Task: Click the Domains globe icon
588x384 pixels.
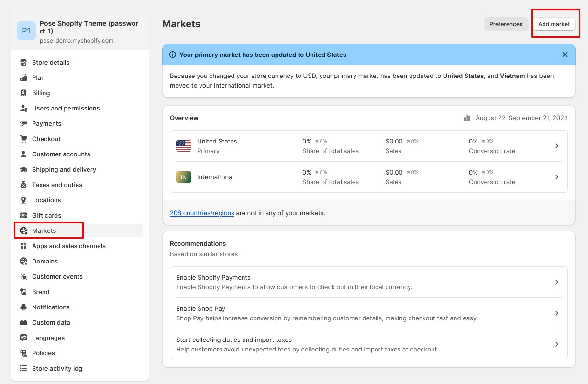Action: 23,261
